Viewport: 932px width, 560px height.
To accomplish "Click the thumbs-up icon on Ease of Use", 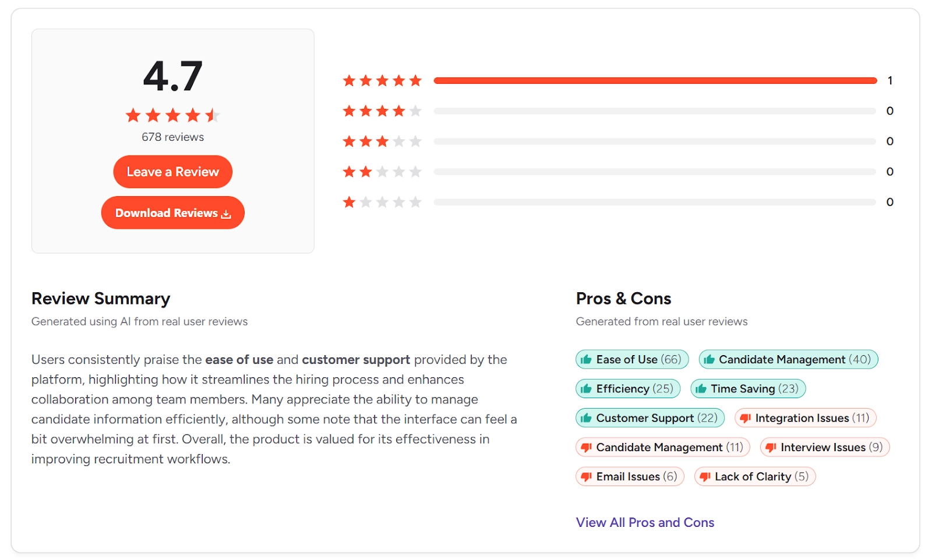I will pos(585,359).
